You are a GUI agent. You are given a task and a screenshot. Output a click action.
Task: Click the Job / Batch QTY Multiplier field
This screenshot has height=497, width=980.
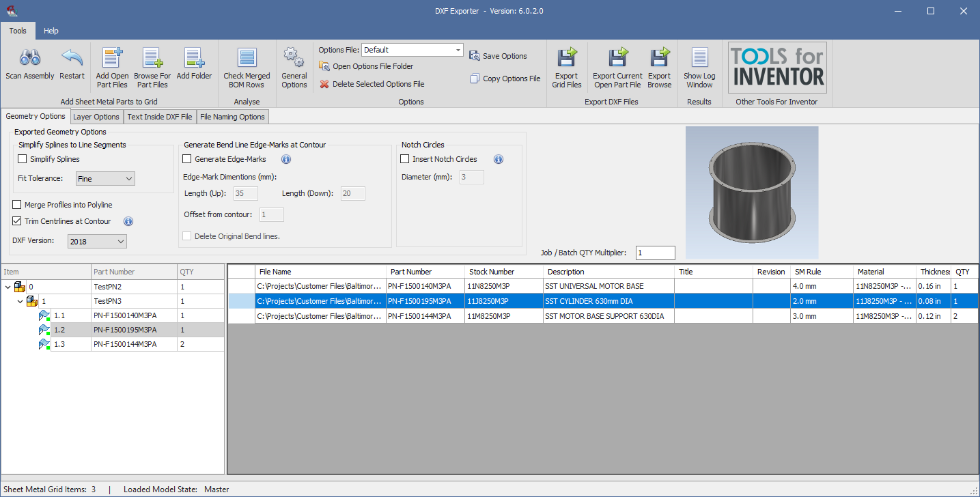point(655,253)
